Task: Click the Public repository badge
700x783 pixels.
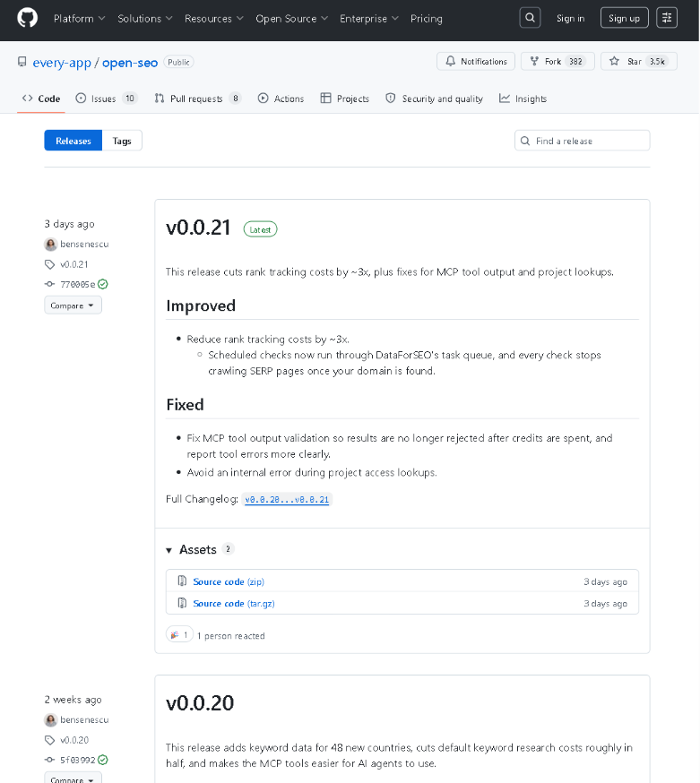Action: coord(178,62)
